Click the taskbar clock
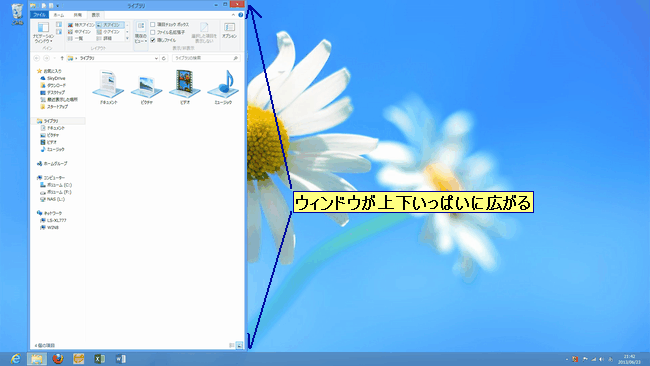 629,359
